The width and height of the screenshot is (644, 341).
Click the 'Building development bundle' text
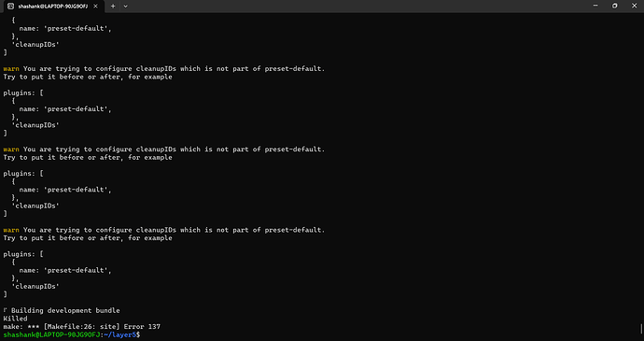65,310
